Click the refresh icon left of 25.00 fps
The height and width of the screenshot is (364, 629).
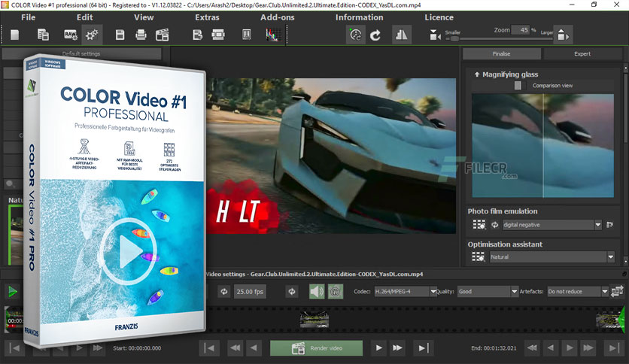[224, 292]
